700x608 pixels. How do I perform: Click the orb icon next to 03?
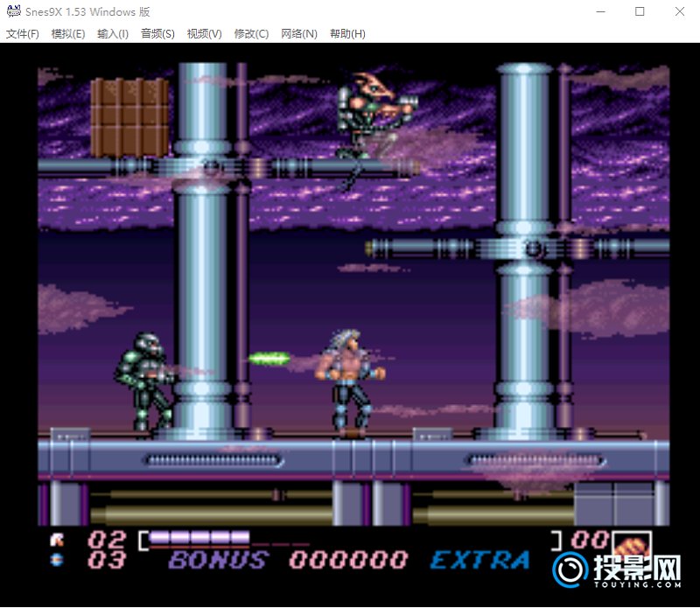[57, 559]
